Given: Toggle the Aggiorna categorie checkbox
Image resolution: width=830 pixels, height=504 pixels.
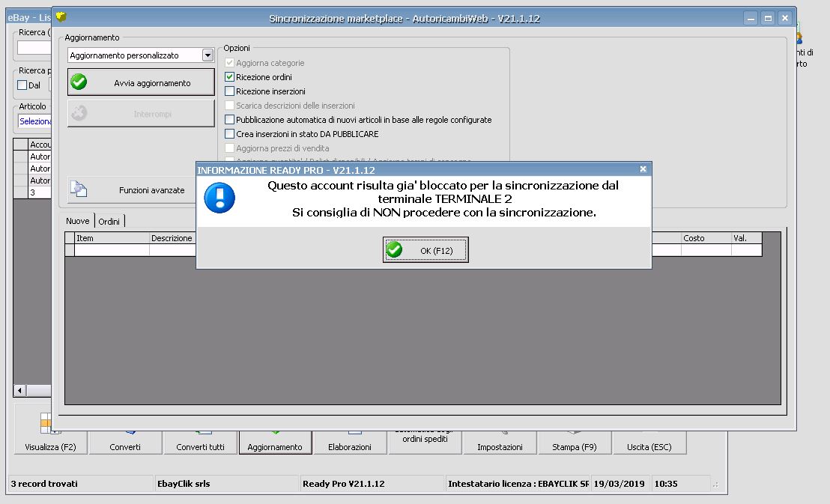Looking at the screenshot, I should click(230, 62).
